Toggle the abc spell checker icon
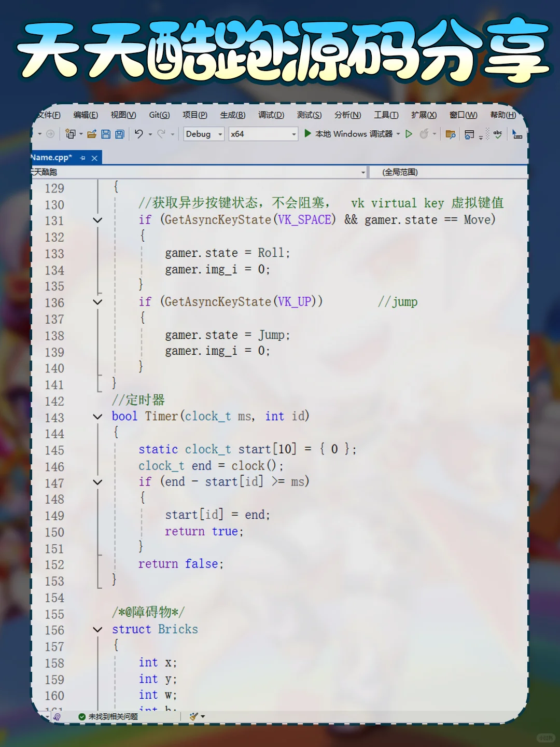The image size is (560, 747). point(498,134)
